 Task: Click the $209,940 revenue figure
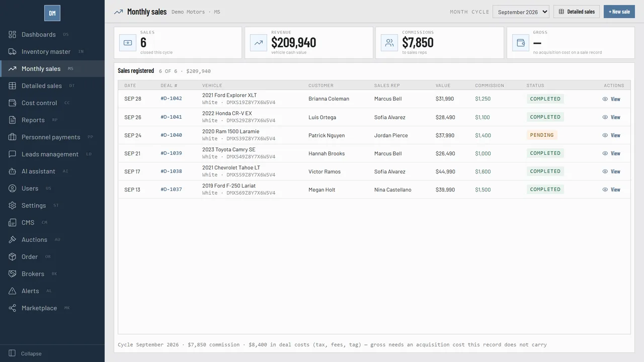click(x=294, y=43)
